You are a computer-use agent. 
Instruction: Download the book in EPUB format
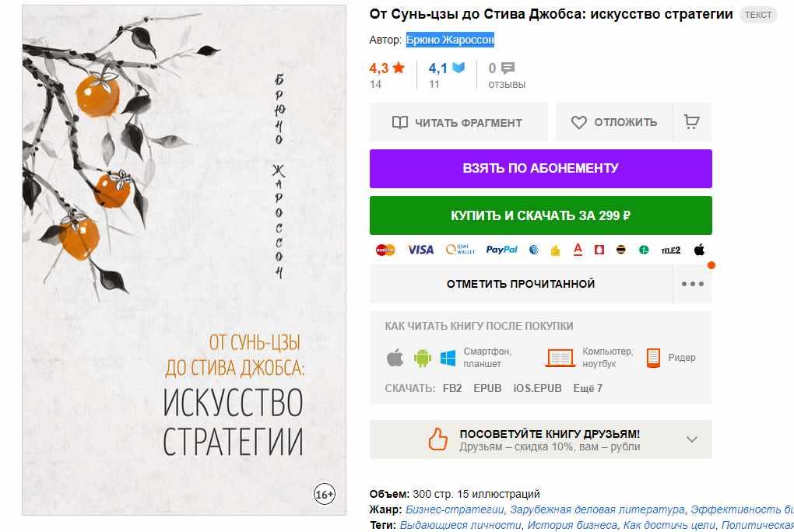(487, 388)
